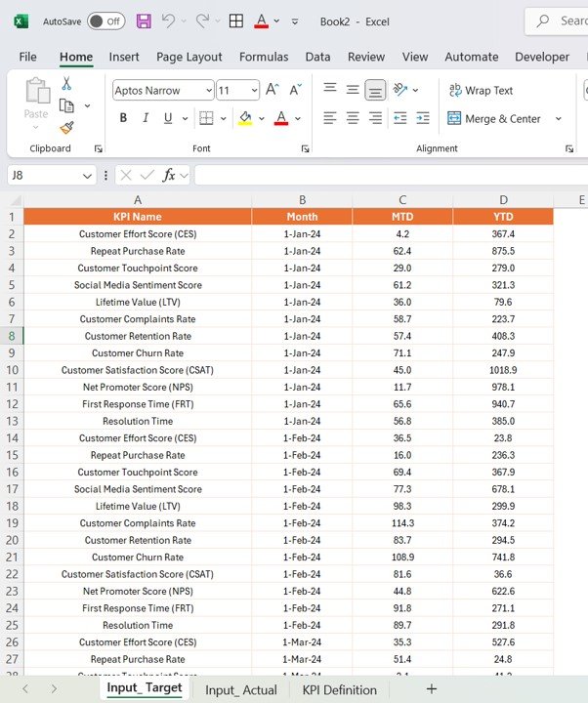Toggle the AutoSave switch
This screenshot has width=588, height=703.
(105, 21)
